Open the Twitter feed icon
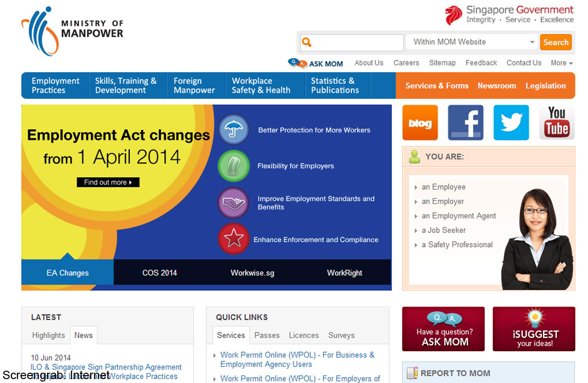Screen dimensions: 588x383 pyautogui.click(x=511, y=123)
